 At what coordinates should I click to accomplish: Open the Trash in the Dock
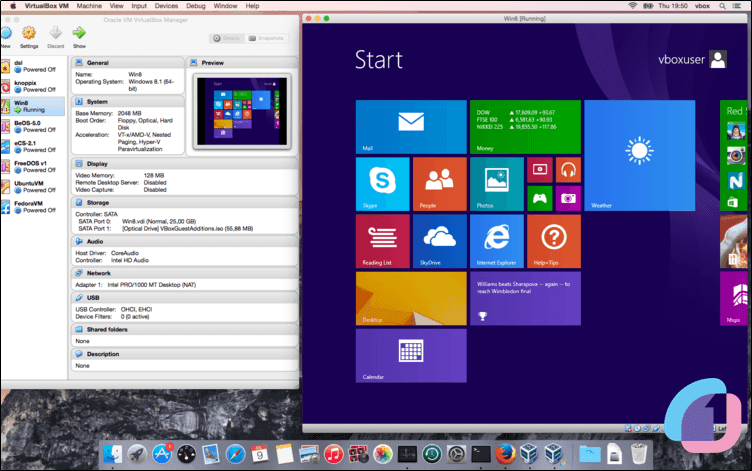click(x=639, y=454)
